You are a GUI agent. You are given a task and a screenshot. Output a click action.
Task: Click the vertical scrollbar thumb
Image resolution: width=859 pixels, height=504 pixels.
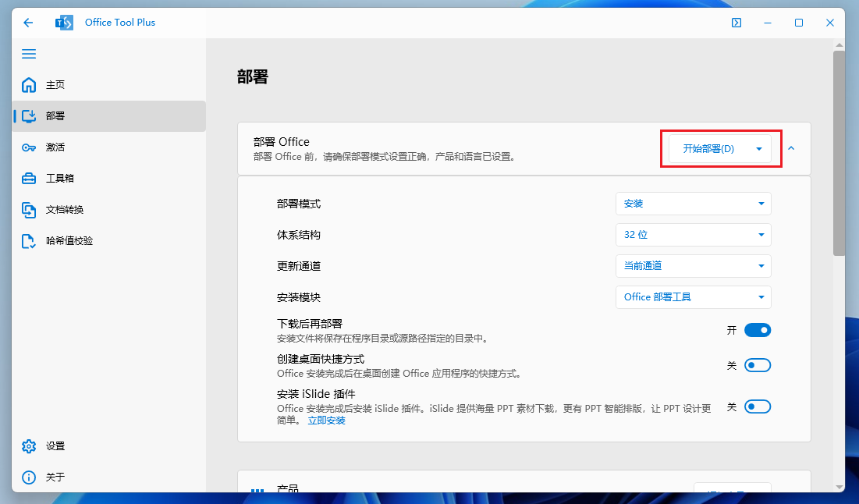839,153
